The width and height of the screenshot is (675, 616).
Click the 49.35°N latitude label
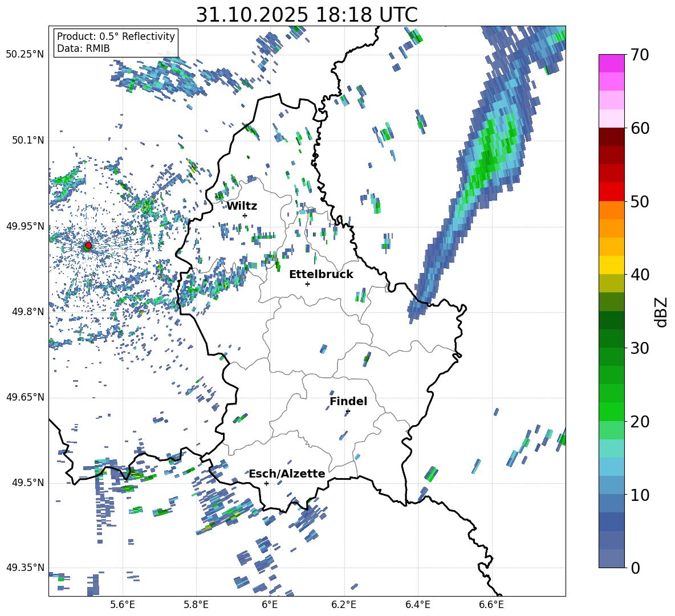(25, 568)
